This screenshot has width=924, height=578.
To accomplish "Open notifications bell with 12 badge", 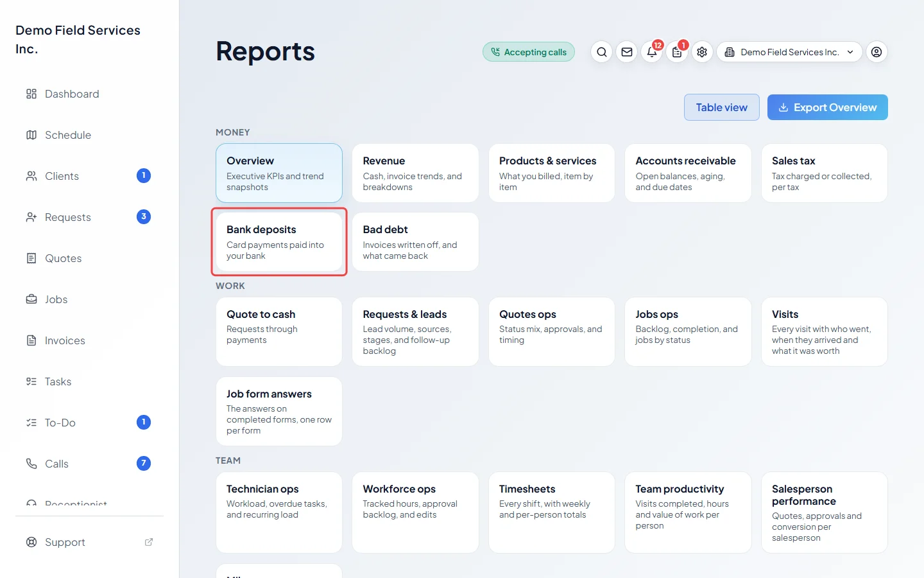I will pyautogui.click(x=652, y=52).
